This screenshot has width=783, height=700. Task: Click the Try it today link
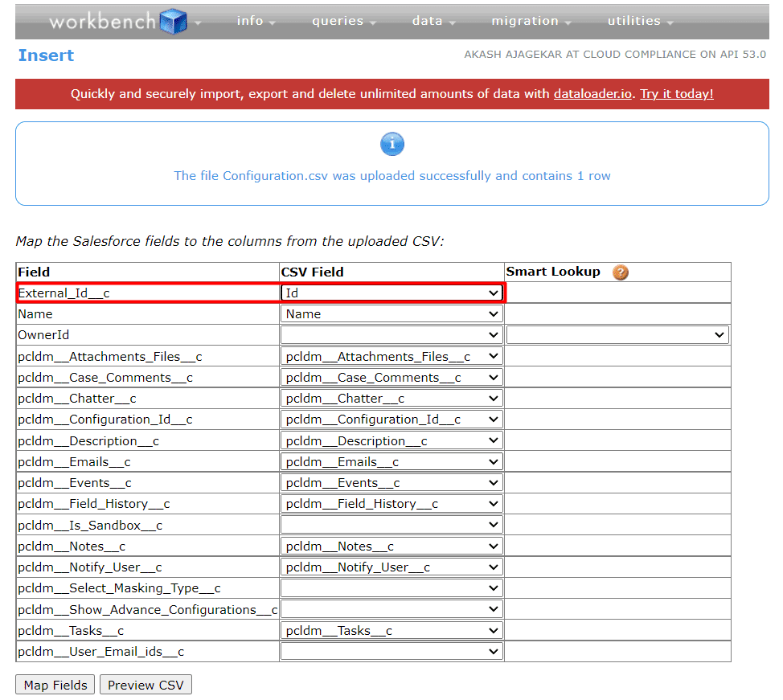[676, 94]
